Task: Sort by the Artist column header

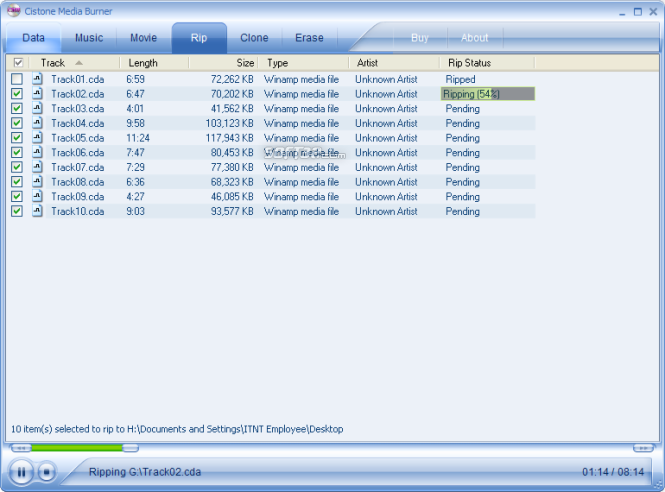Action: click(x=394, y=63)
